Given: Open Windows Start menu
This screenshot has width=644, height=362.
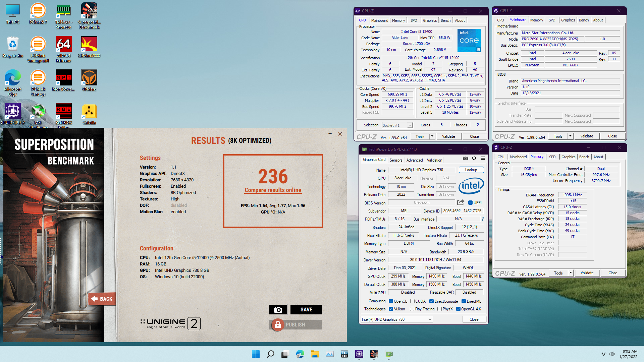Looking at the screenshot, I should click(256, 354).
